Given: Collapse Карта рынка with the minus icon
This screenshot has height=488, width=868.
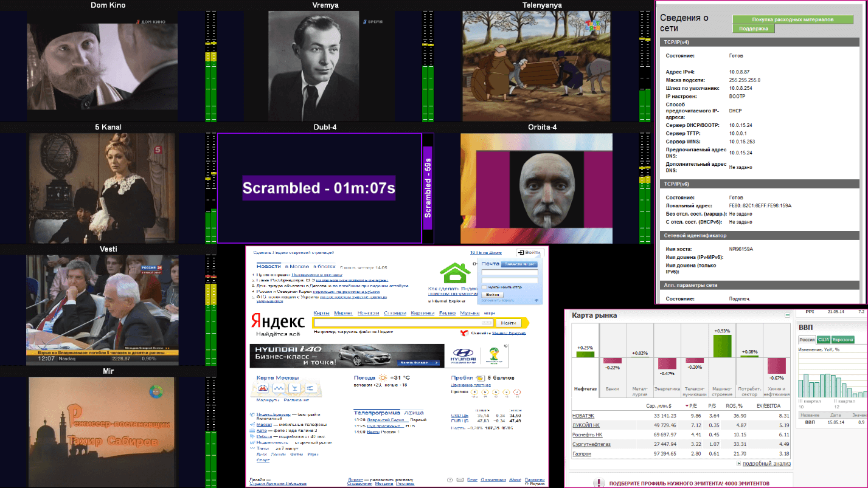Looking at the screenshot, I should pos(788,315).
